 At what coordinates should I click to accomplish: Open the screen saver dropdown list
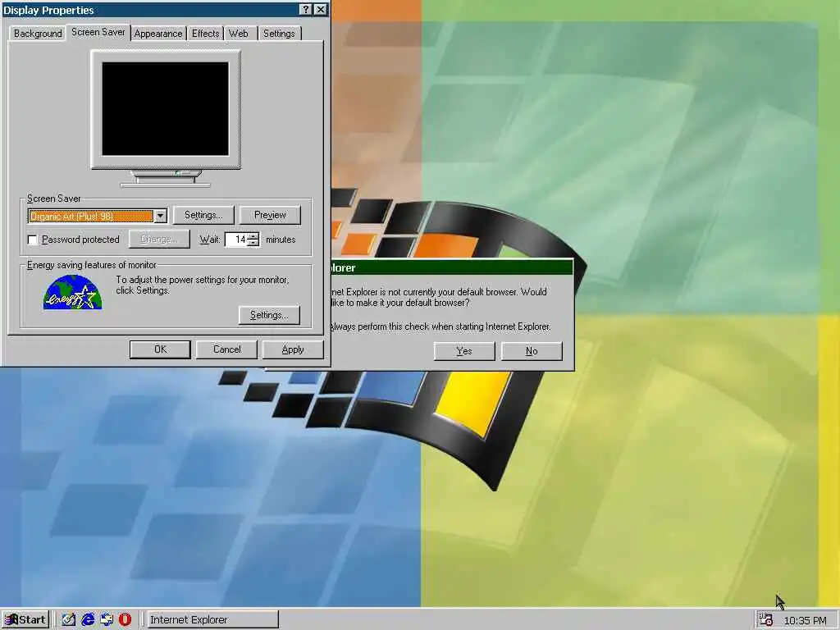(x=160, y=216)
